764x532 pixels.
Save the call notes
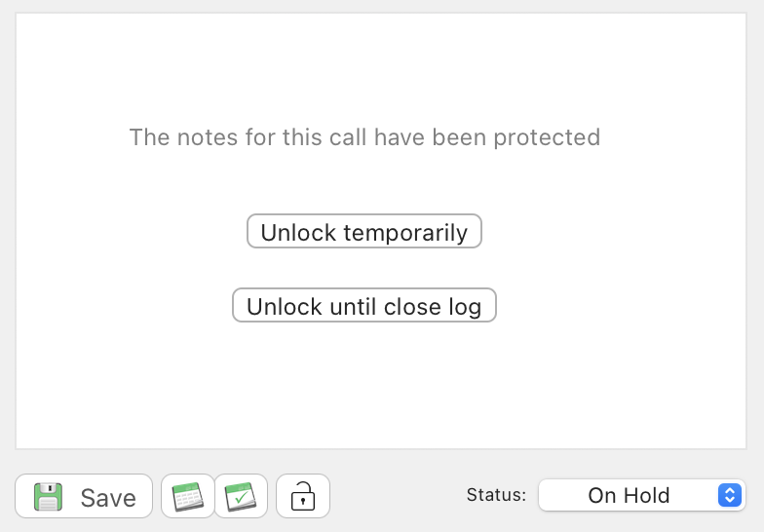(84, 497)
